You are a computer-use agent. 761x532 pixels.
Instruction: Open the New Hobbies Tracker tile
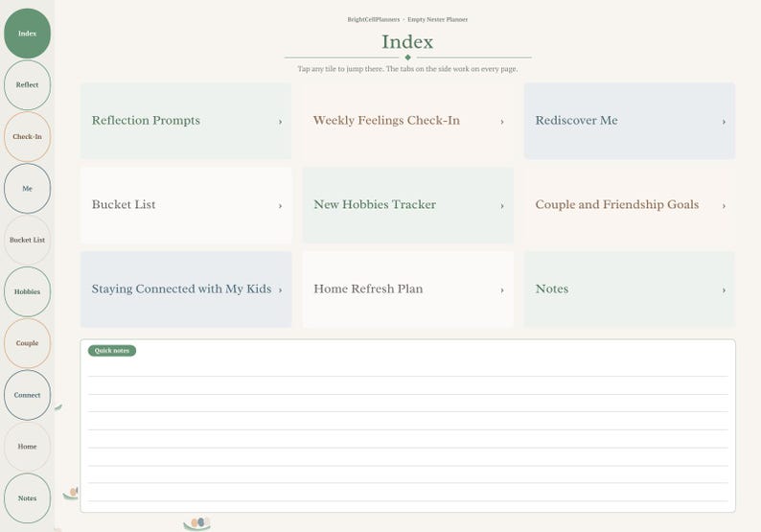click(x=408, y=205)
